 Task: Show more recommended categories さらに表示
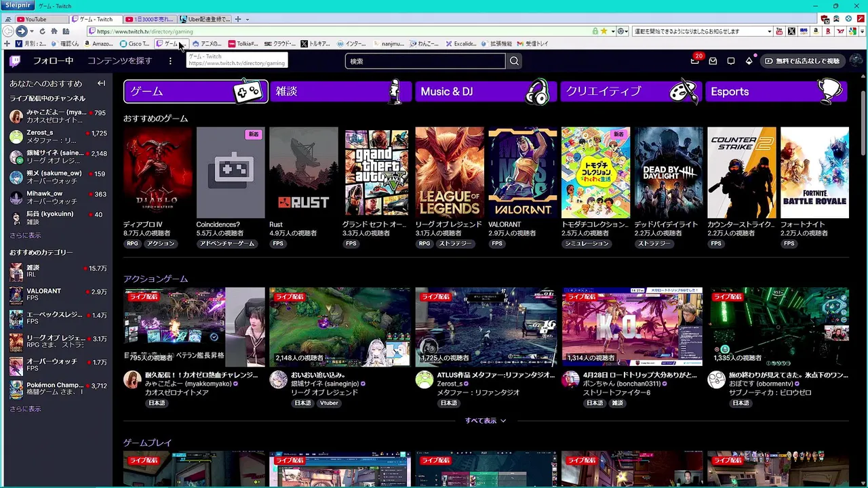click(x=25, y=409)
